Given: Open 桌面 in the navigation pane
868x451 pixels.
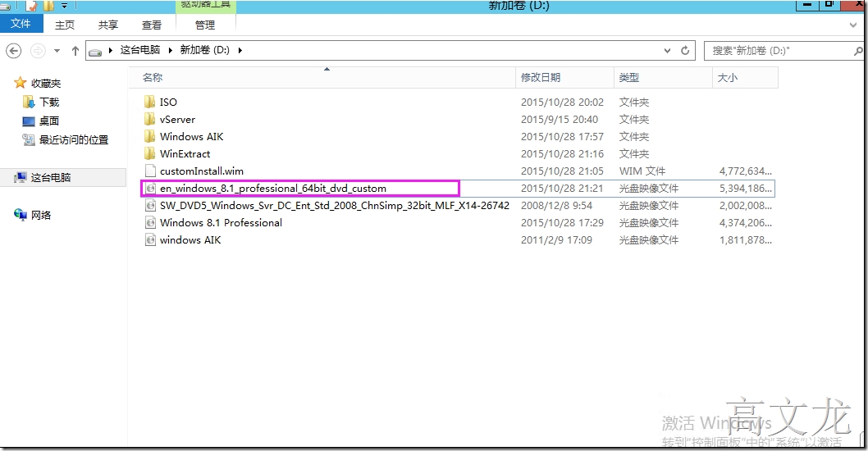Looking at the screenshot, I should (49, 121).
